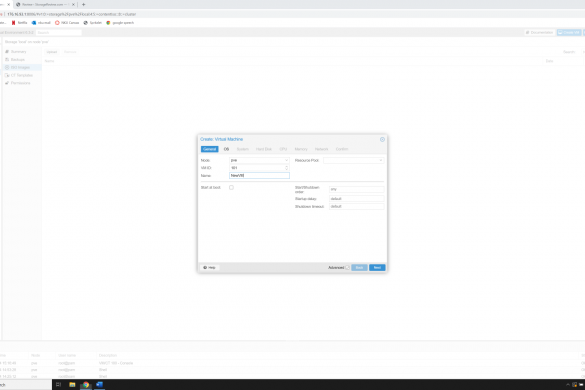The width and height of the screenshot is (585, 390).
Task: Sort log by Description header
Action: click(x=108, y=355)
